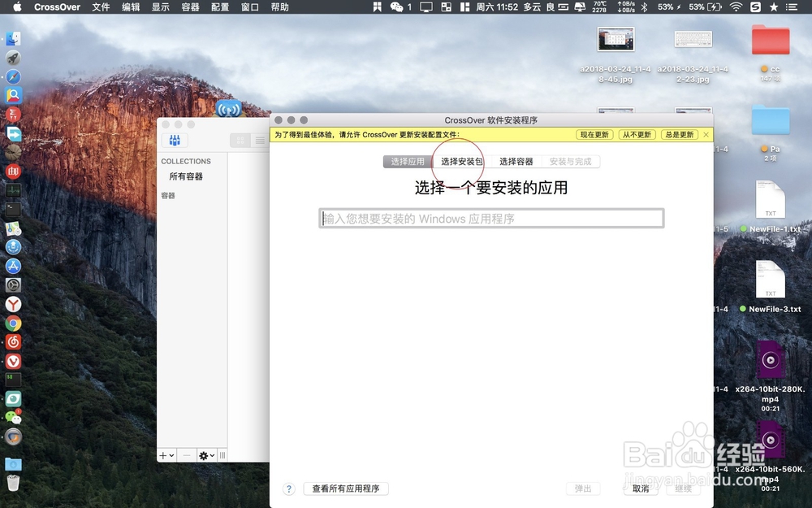Viewport: 812px width, 508px height.
Task: Open the Apple menu
Action: (16, 7)
